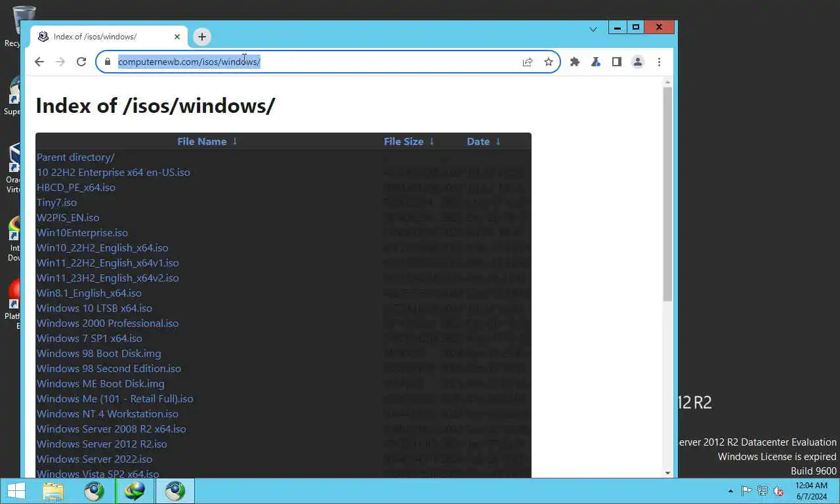
Task: Open Win11_22H2_English_x64v1.iso
Action: (108, 263)
